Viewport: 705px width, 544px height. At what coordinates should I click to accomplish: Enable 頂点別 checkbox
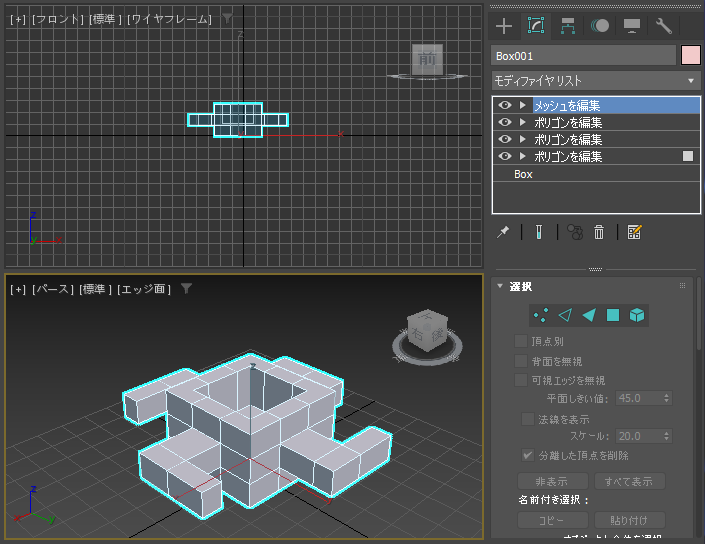[x=521, y=341]
